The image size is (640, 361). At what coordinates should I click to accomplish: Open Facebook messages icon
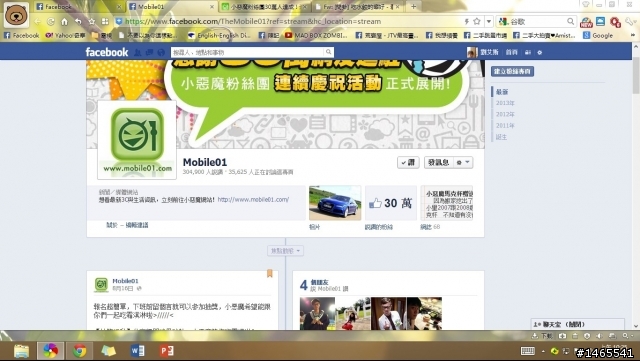click(149, 52)
